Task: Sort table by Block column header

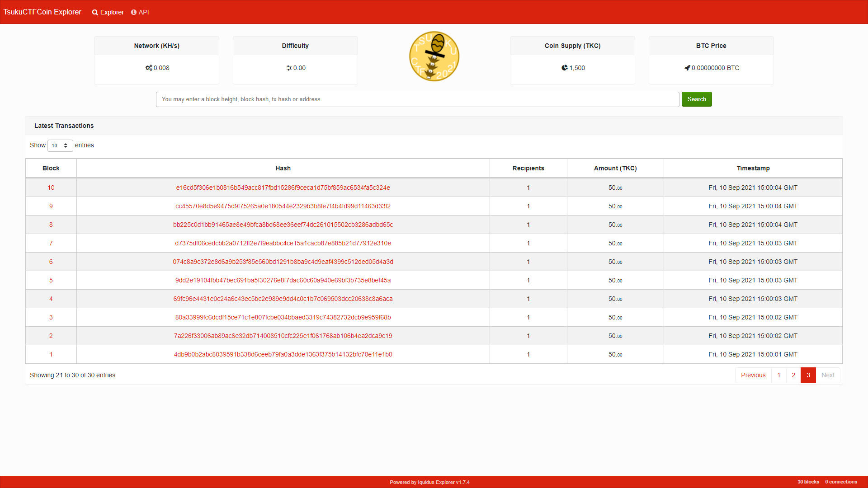Action: pos(51,168)
